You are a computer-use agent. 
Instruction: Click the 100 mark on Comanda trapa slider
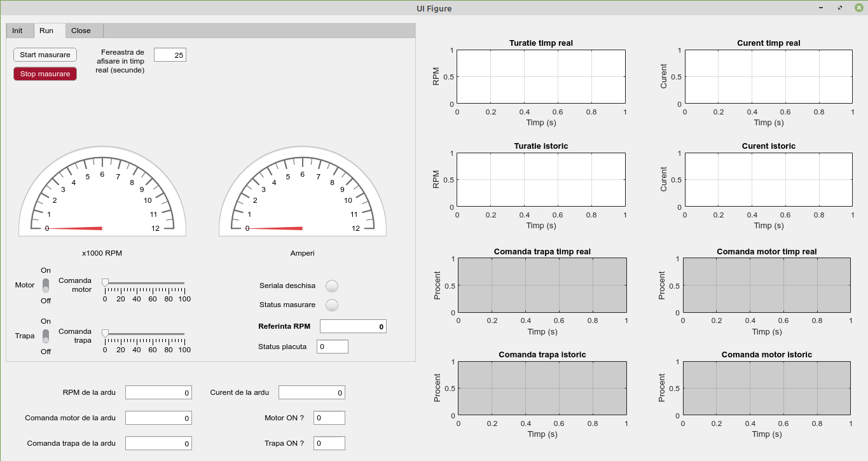click(184, 350)
